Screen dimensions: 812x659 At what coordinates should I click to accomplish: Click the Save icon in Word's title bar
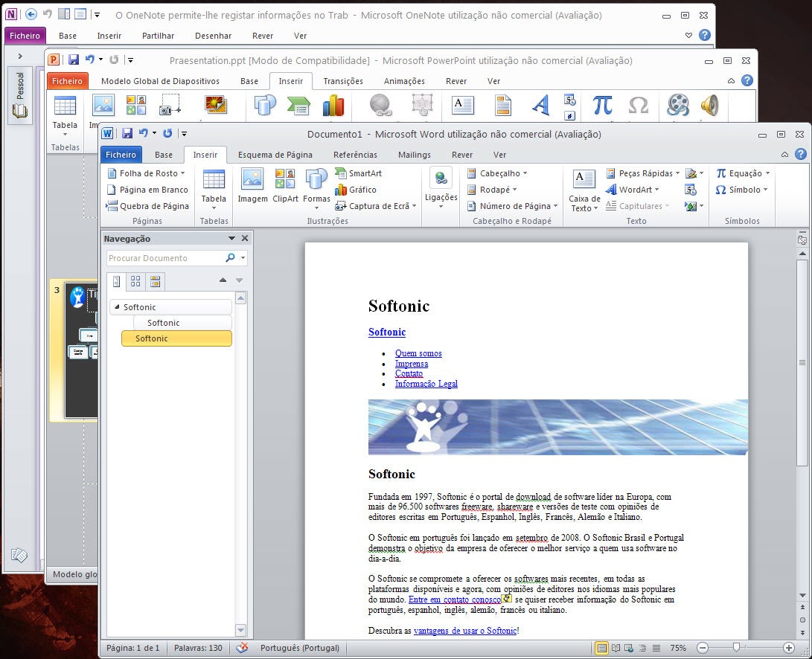127,133
